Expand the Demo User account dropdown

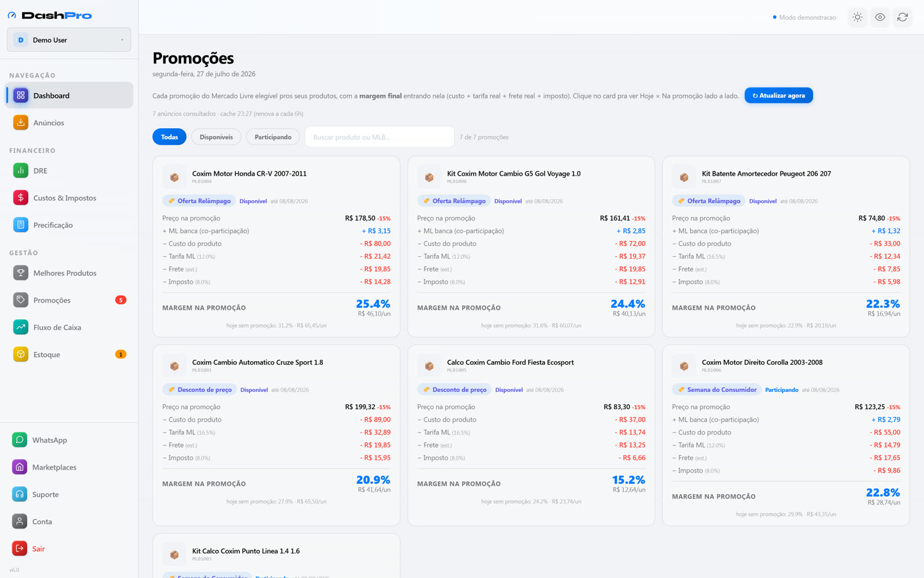click(69, 40)
